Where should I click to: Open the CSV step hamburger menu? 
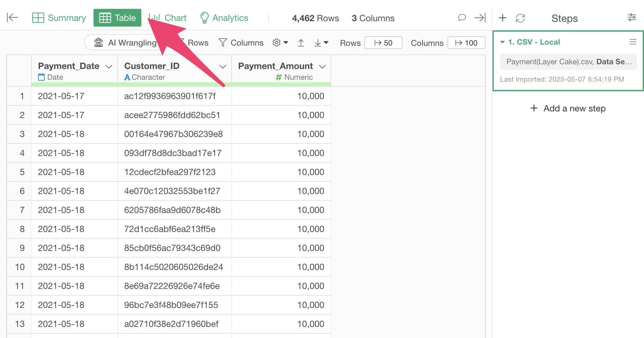[x=633, y=42]
